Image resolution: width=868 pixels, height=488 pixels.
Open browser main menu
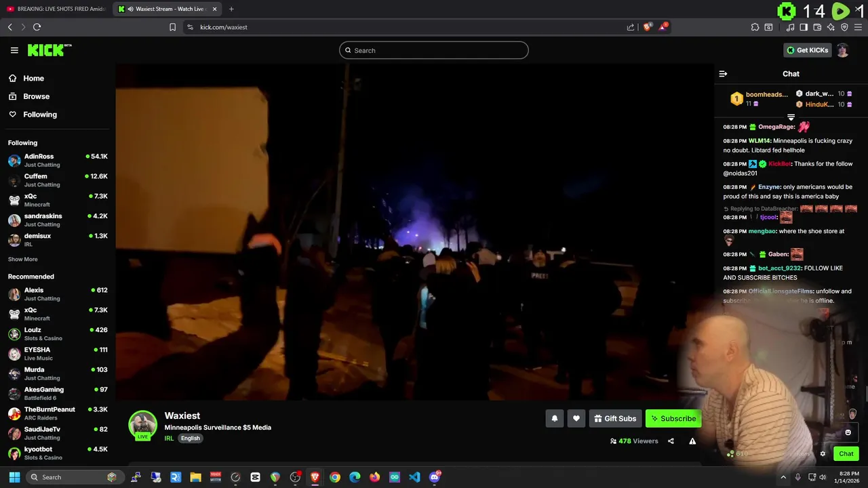point(858,27)
